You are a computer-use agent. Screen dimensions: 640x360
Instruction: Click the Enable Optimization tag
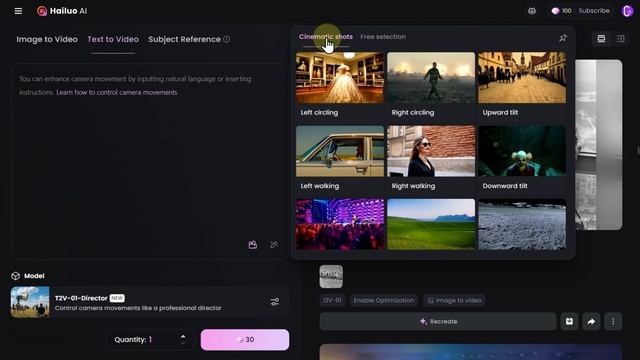tap(384, 300)
